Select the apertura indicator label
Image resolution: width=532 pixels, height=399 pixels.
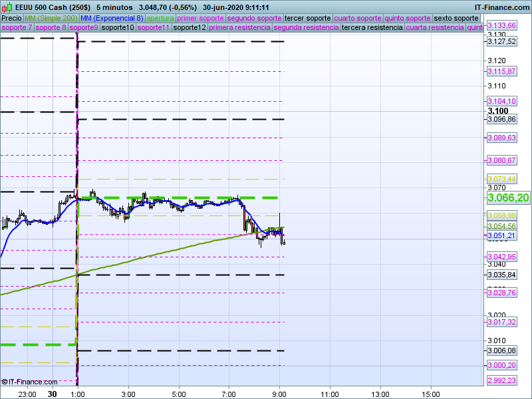tap(160, 19)
